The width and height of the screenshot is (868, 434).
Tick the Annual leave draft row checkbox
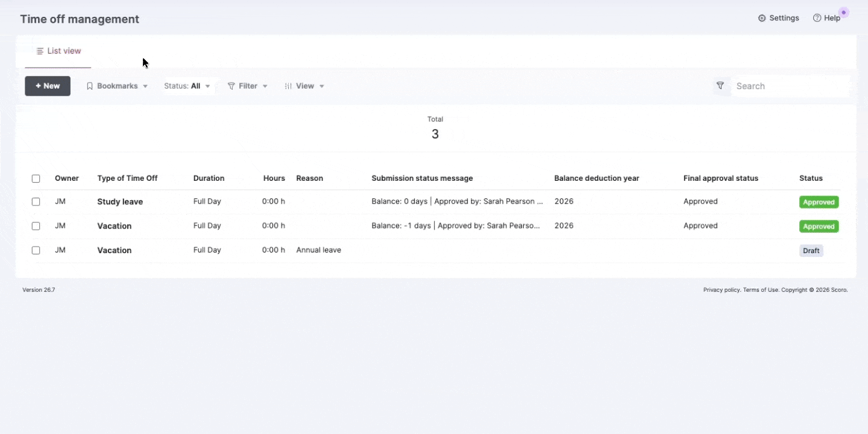point(36,250)
